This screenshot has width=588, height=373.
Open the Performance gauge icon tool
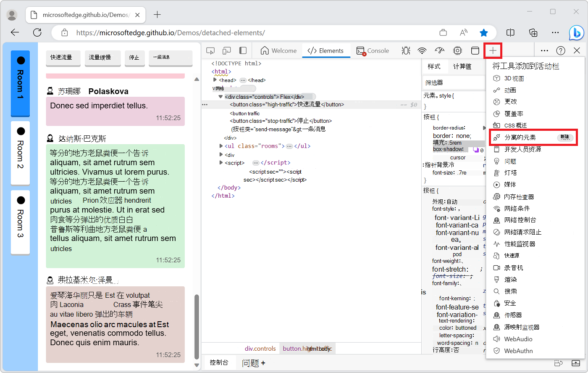(x=440, y=51)
